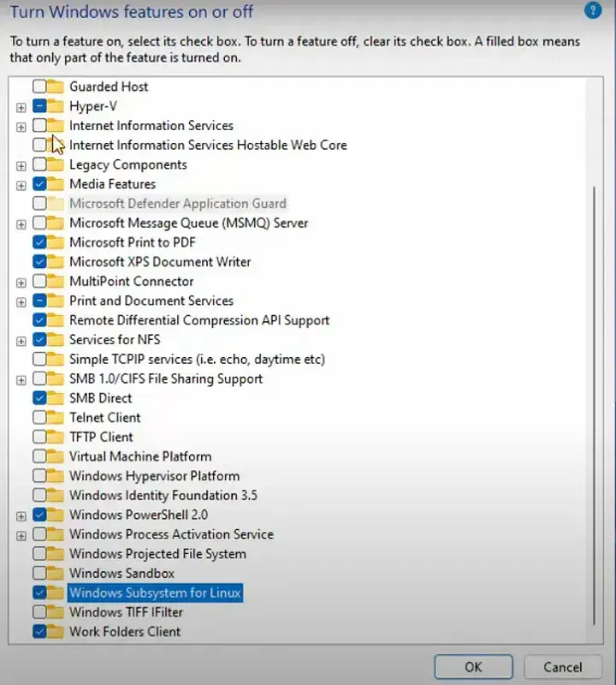Click the folder icon beside Windows TIFF IFilter

point(56,612)
